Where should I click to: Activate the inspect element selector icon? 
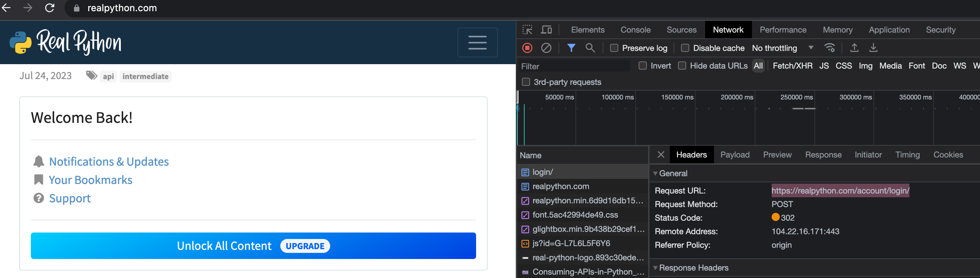pyautogui.click(x=527, y=30)
